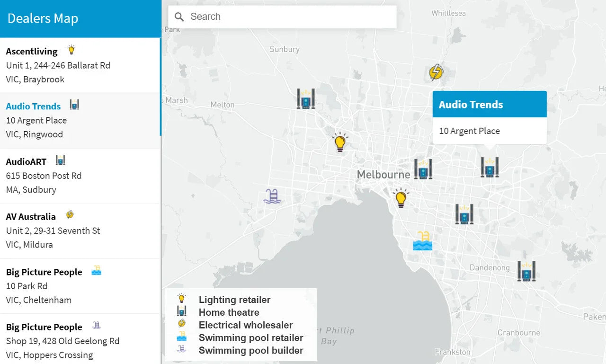Click the home theatre marker near Dandenong
This screenshot has width=606, height=364.
coord(526,271)
